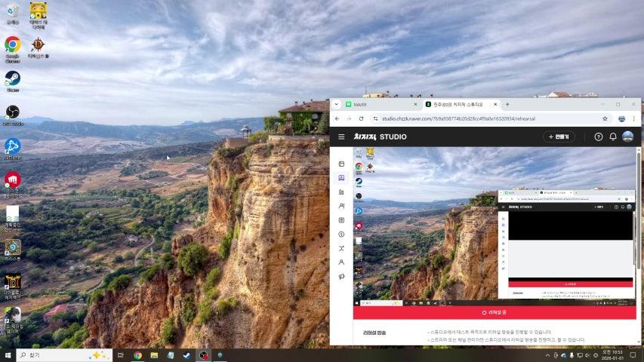The width and height of the screenshot is (644, 362).
Task: Go forward in Chrome
Action: coord(349,118)
